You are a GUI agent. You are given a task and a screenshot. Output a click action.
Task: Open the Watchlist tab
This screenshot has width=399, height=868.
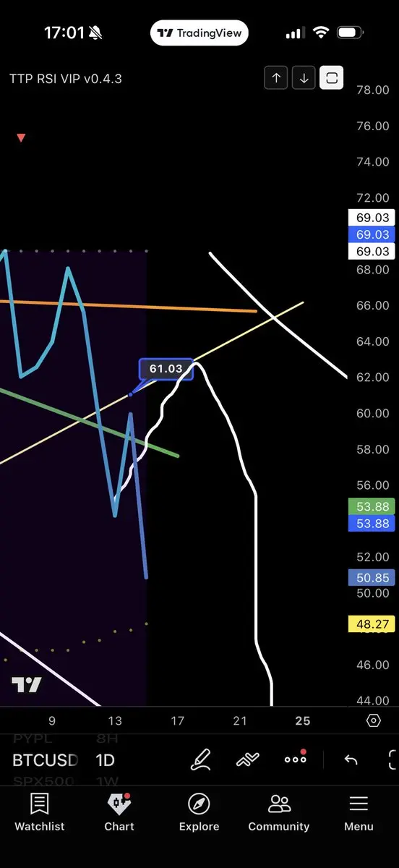pyautogui.click(x=40, y=812)
